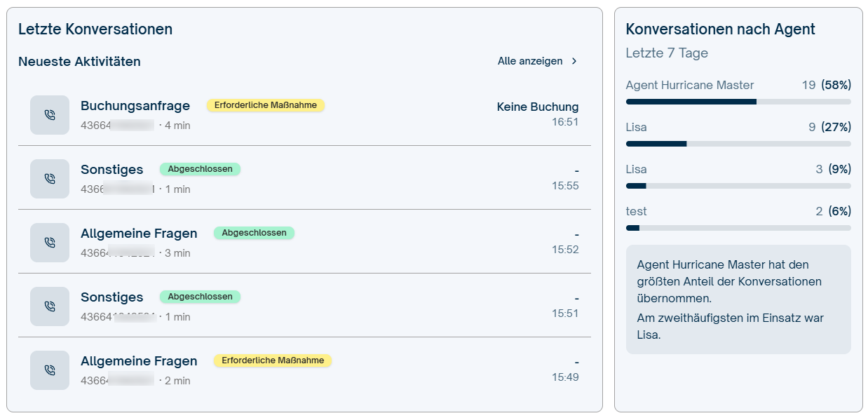
Task: Select Agent Hurricane Master agent name
Action: pyautogui.click(x=690, y=85)
